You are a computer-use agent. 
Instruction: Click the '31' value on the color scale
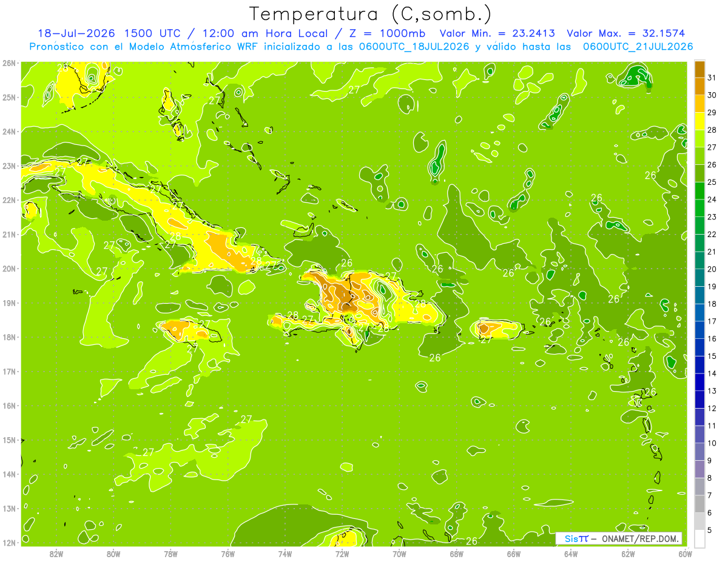[x=712, y=78]
